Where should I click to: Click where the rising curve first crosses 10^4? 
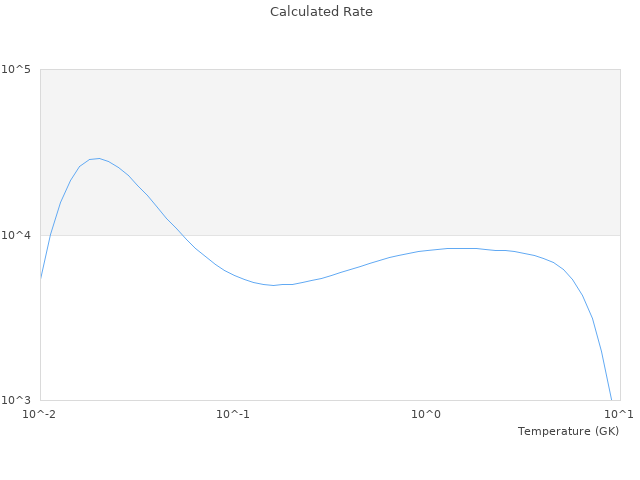(51, 235)
